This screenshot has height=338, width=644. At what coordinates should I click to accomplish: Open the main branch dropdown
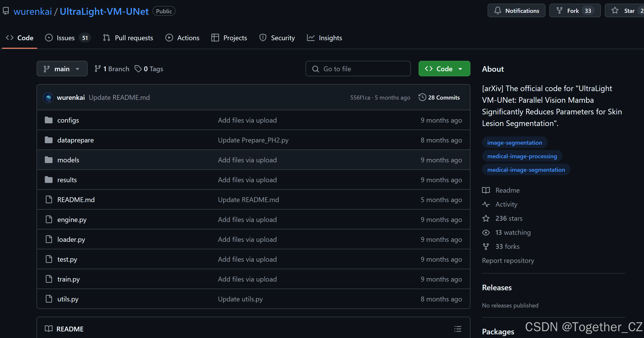(62, 69)
